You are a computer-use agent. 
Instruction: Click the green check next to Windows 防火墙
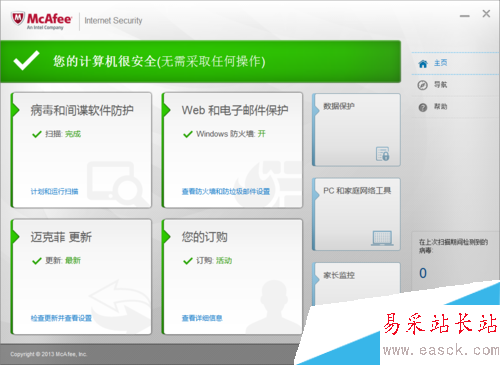click(x=188, y=134)
